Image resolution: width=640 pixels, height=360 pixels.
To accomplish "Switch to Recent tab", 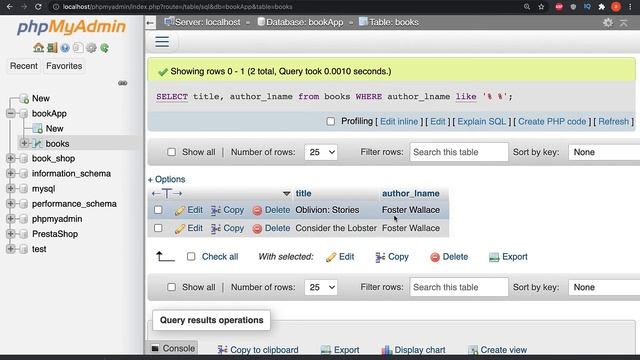I will click(x=24, y=66).
